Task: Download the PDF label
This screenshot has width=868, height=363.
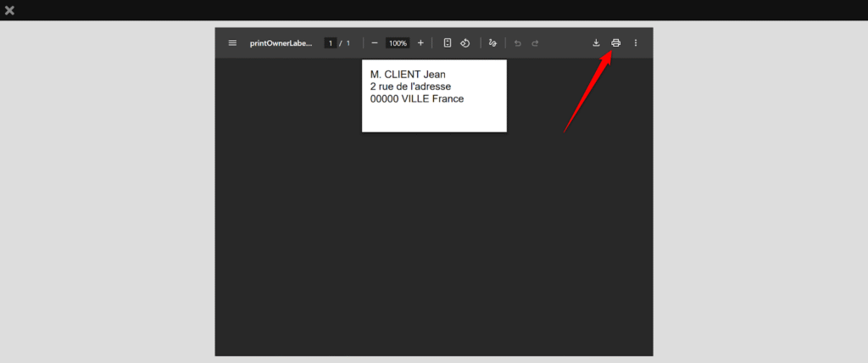Action: point(596,43)
